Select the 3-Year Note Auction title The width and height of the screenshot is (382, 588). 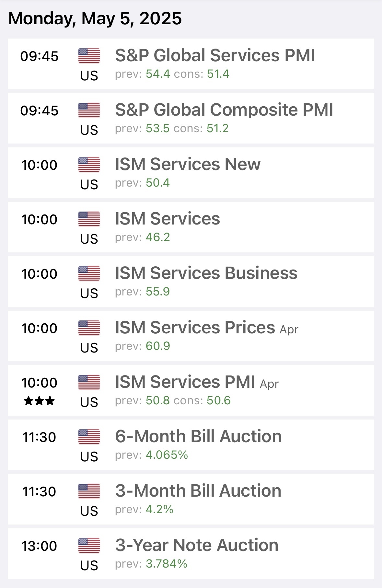(197, 545)
